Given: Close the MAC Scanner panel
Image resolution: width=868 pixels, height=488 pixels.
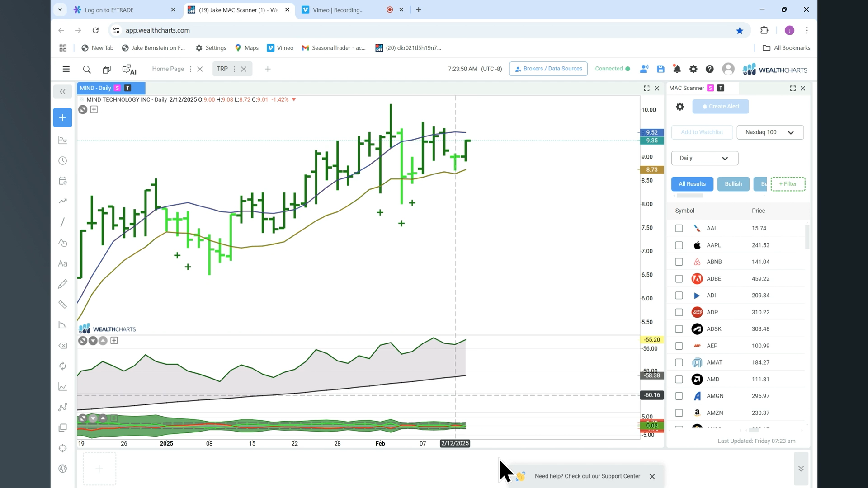Looking at the screenshot, I should [803, 89].
